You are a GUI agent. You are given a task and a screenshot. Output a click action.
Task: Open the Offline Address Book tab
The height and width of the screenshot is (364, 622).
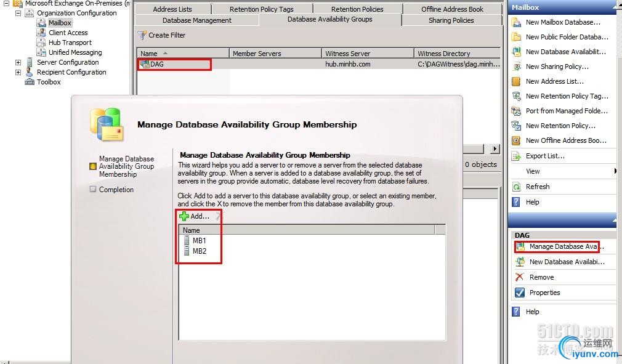[x=453, y=9]
